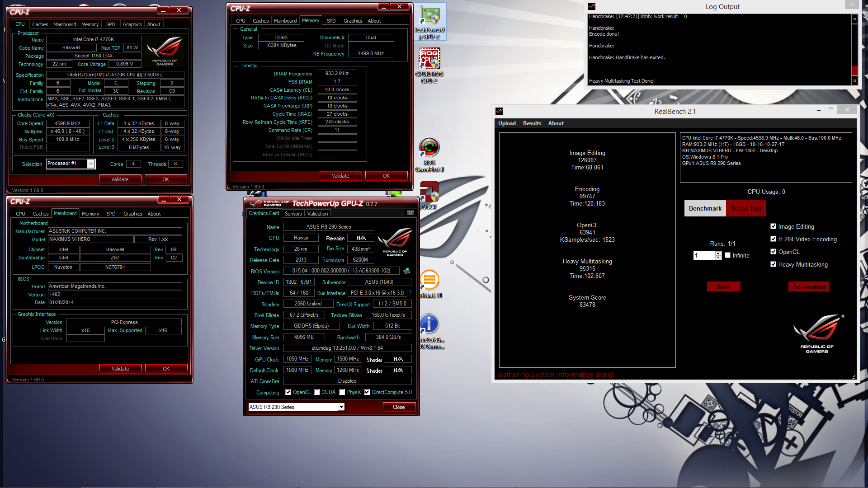Screen dimensions: 868x488
Task: Uncheck H.264 Video Encoding option
Action: pyautogui.click(x=773, y=239)
